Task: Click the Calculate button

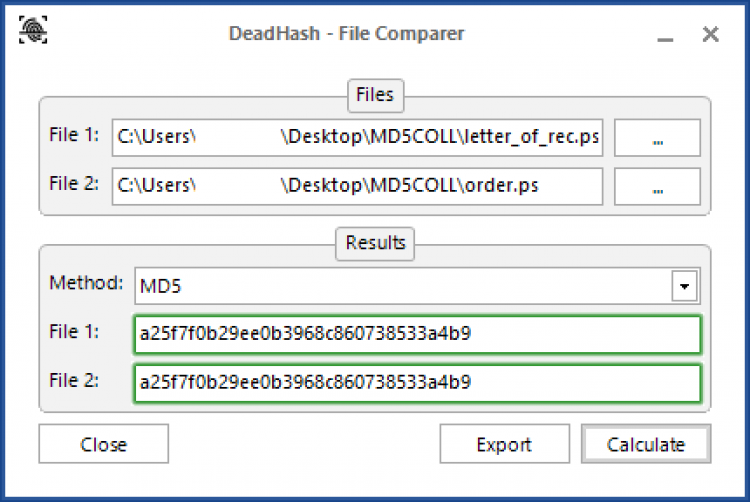Action: [x=646, y=444]
